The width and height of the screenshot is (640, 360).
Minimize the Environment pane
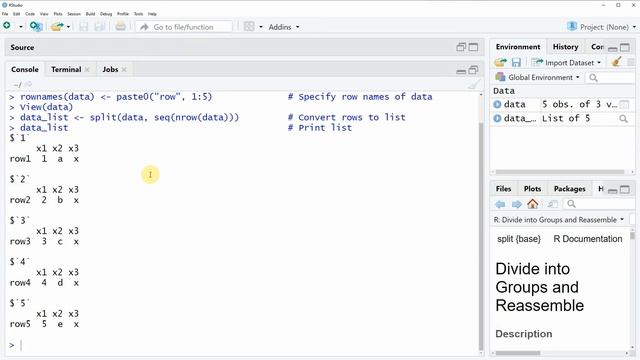[612, 48]
